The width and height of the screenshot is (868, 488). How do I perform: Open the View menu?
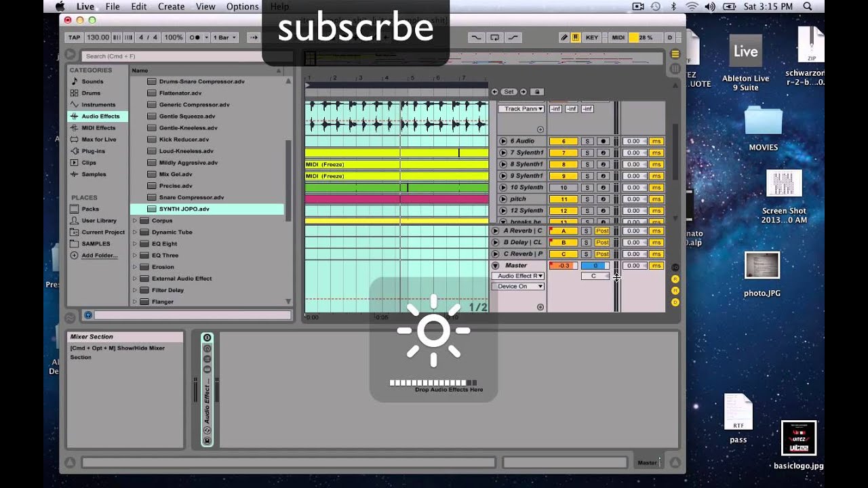[x=205, y=6]
